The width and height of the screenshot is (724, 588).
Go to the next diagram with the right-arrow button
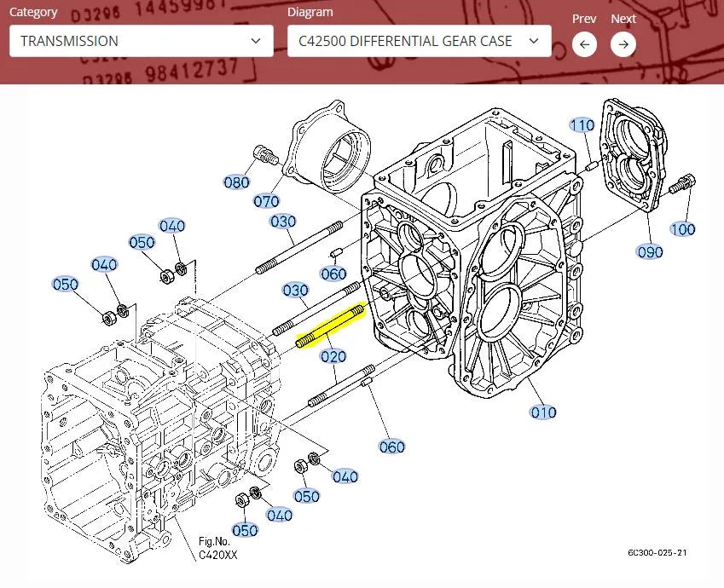pyautogui.click(x=623, y=44)
